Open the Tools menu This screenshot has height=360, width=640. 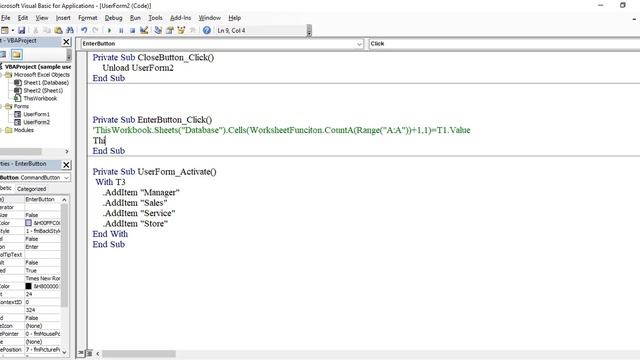pyautogui.click(x=155, y=18)
